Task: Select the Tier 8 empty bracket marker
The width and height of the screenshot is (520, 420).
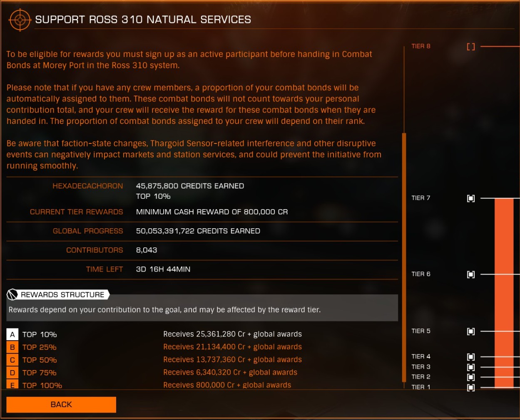Action: pyautogui.click(x=471, y=47)
